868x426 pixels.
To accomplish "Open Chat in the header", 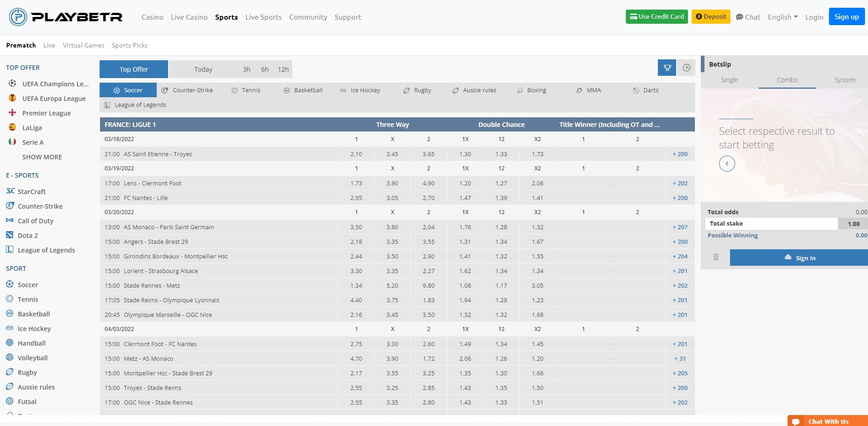I will pyautogui.click(x=748, y=17).
